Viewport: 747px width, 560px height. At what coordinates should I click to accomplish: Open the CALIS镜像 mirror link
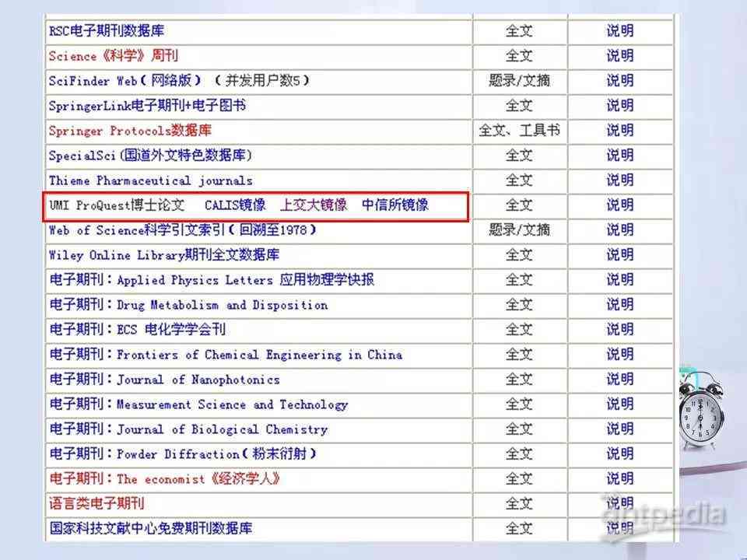point(235,205)
